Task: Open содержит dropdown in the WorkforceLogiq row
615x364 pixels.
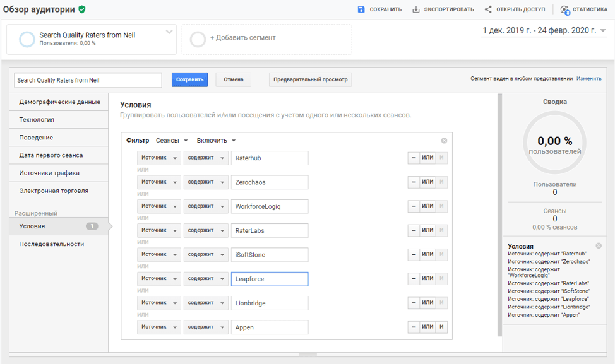Action: (x=206, y=206)
